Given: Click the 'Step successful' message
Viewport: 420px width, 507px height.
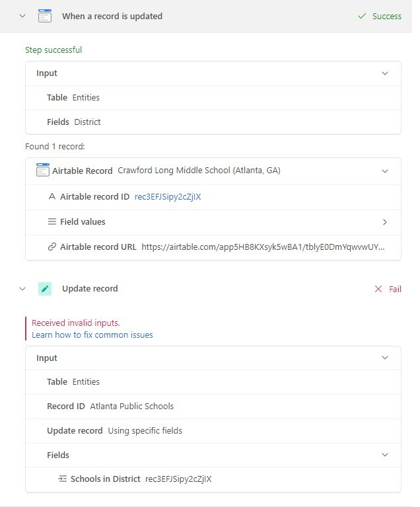Looking at the screenshot, I should pos(53,50).
